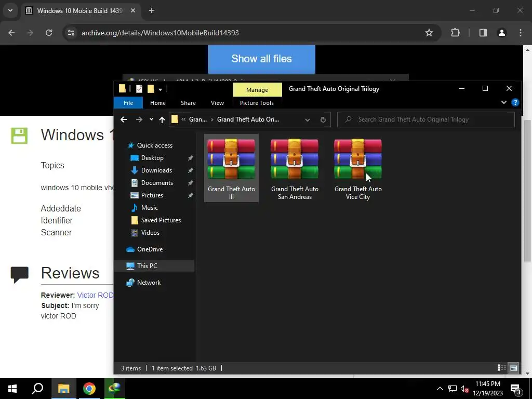
Task: Open Chrome tab search dropdown
Action: click(10, 10)
